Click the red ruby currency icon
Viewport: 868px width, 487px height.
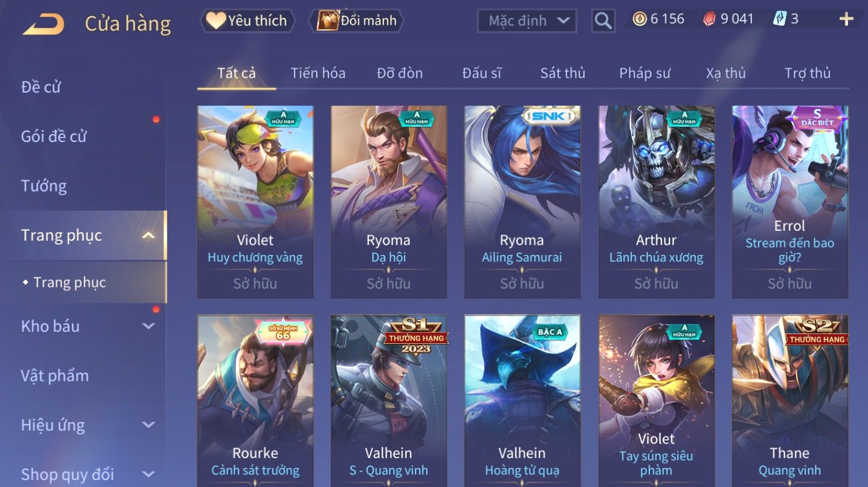click(709, 19)
